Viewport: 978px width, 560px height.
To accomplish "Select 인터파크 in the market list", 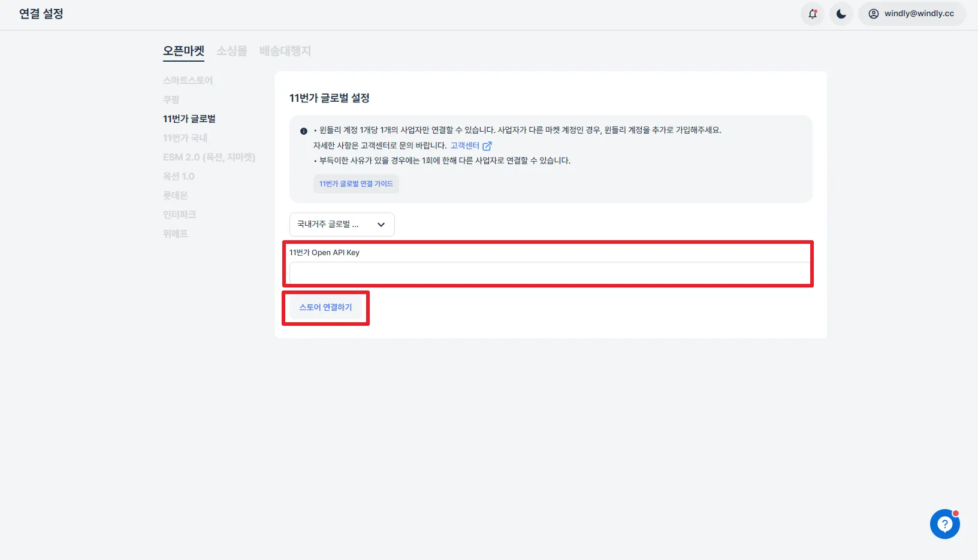I will click(x=179, y=214).
